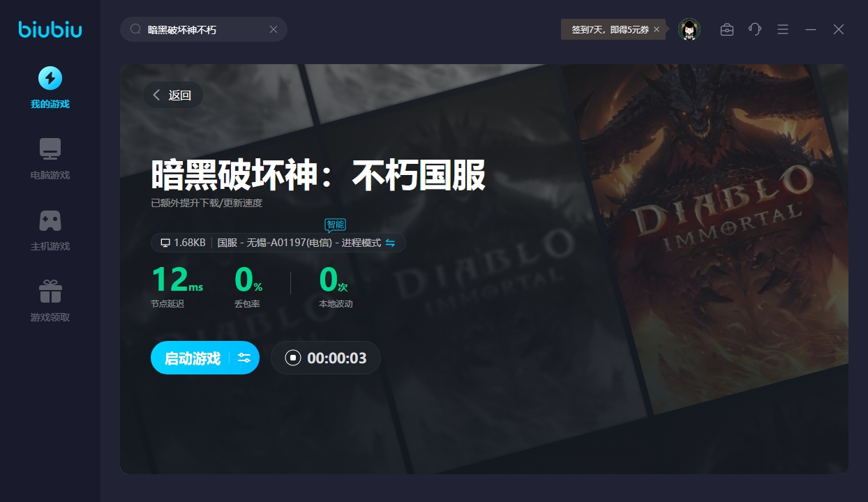The width and height of the screenshot is (868, 502).
Task: Open the toolbox briefcase icon
Action: click(x=727, y=29)
